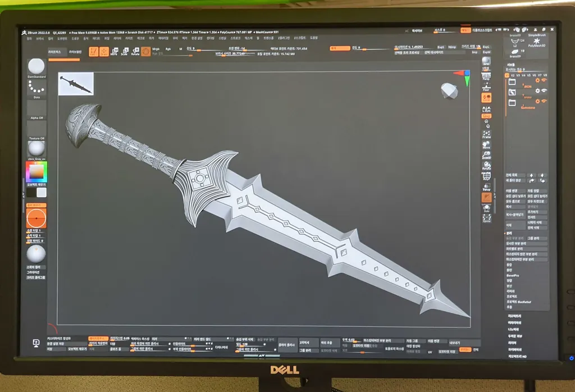Switch to Scale transform mode

pos(125,52)
